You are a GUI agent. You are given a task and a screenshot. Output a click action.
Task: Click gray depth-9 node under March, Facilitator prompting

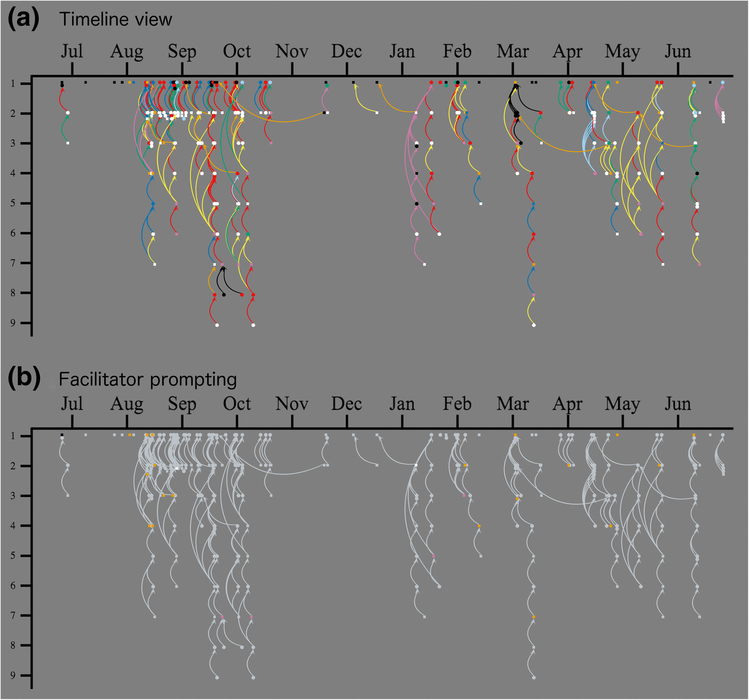534,677
